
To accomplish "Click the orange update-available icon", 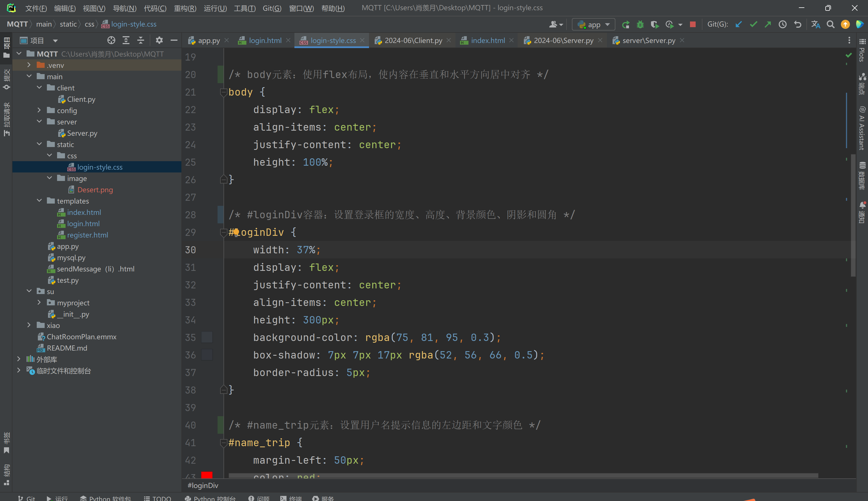I will pyautogui.click(x=845, y=24).
